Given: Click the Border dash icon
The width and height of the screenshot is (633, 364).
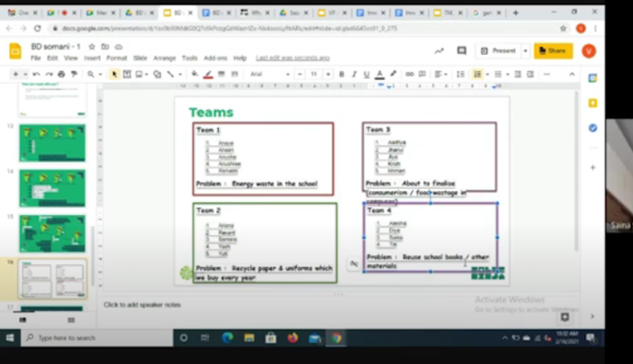Looking at the screenshot, I should (x=234, y=75).
